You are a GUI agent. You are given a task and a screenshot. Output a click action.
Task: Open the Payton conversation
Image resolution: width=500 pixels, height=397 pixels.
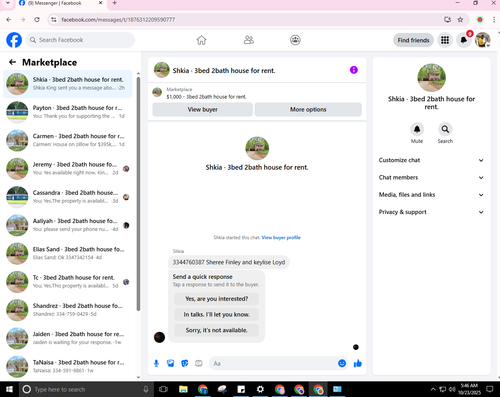(x=68, y=112)
